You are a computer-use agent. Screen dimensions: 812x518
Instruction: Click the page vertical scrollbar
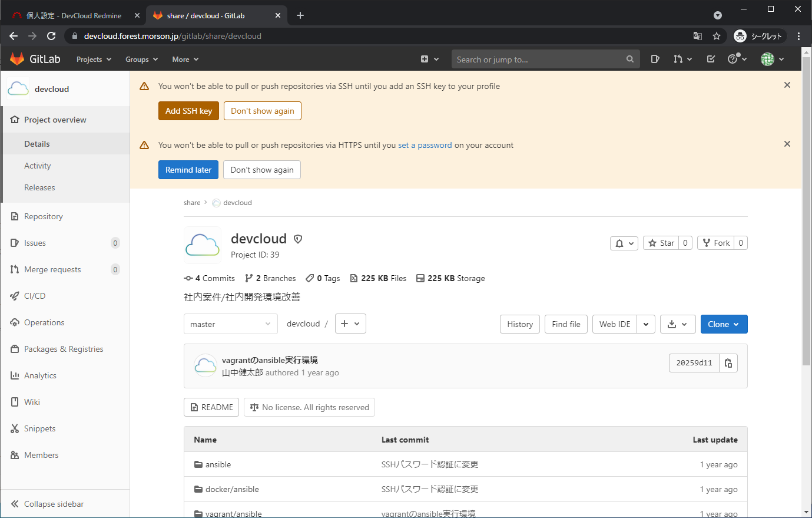coord(806,236)
